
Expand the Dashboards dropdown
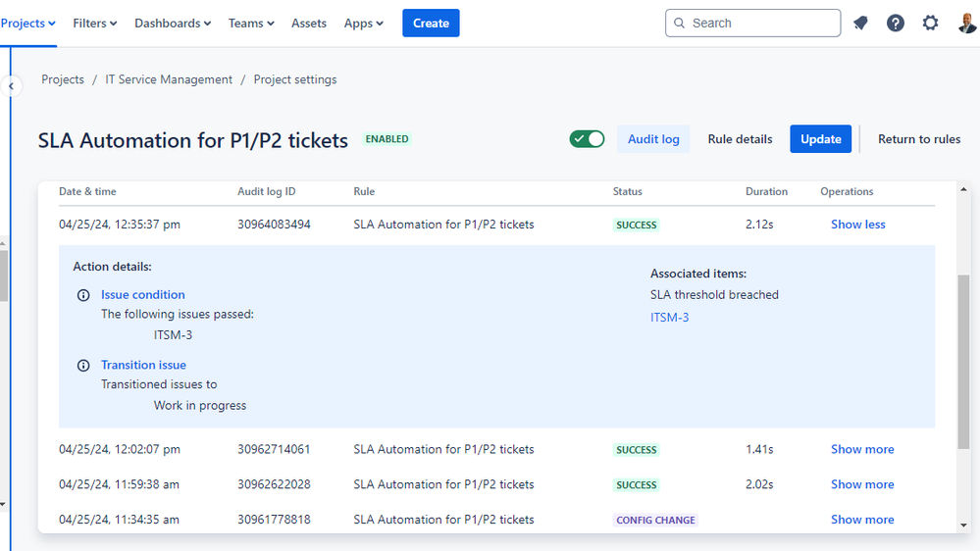click(x=173, y=23)
